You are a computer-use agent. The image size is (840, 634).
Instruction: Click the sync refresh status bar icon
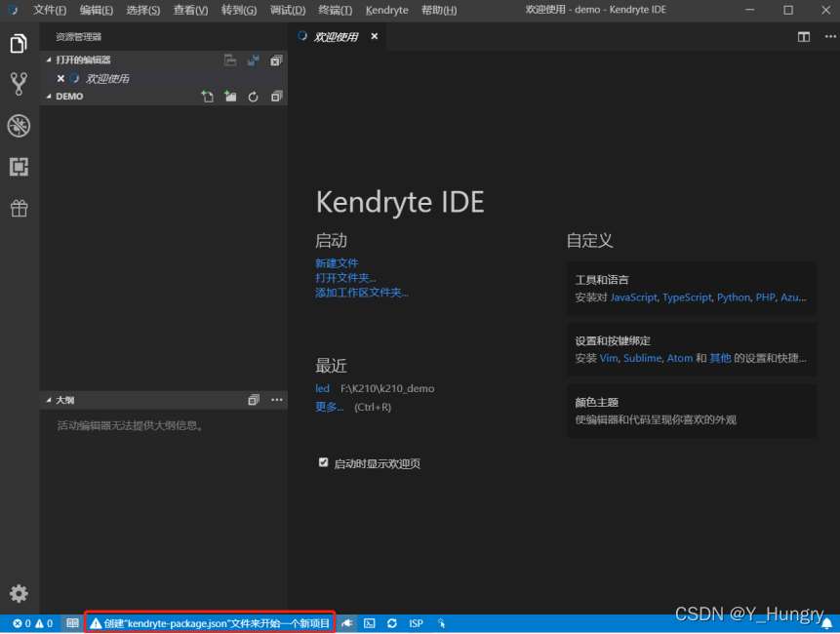point(392,623)
